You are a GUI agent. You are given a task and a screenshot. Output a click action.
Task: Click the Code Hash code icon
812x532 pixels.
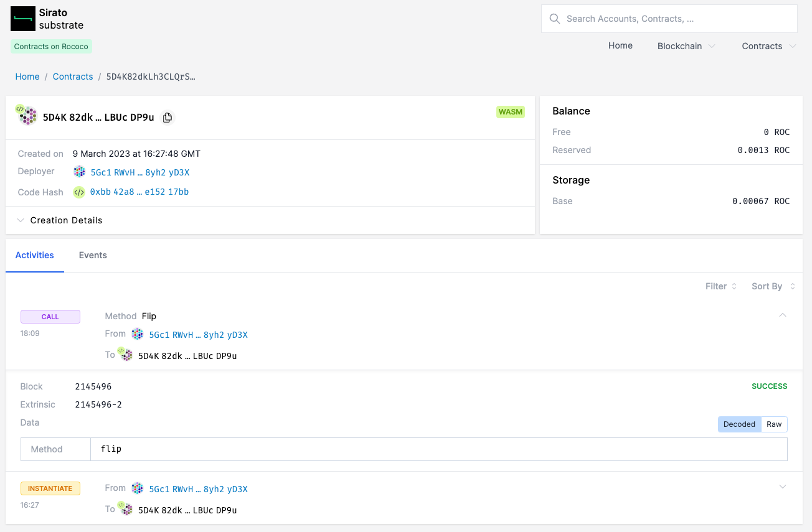[79, 192]
